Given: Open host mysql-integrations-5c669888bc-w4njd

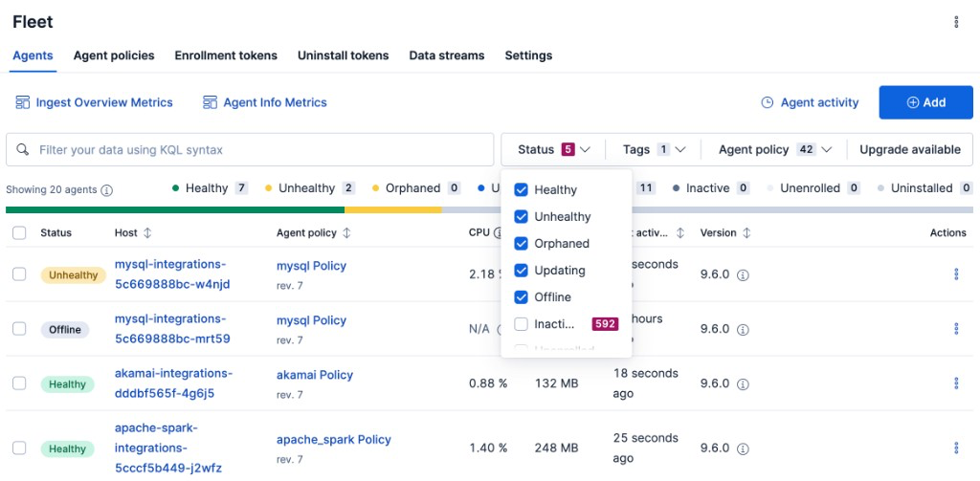Looking at the screenshot, I should point(172,274).
